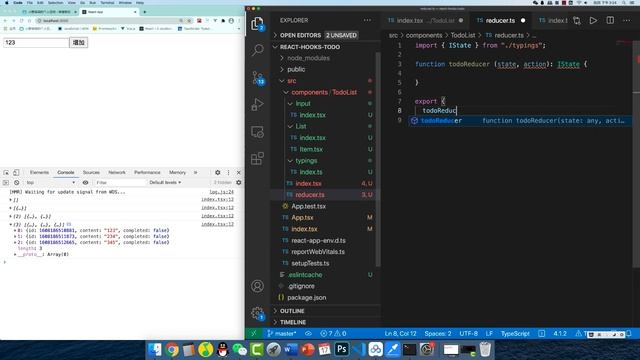Open Photoshop from the Dock

(x=342, y=349)
